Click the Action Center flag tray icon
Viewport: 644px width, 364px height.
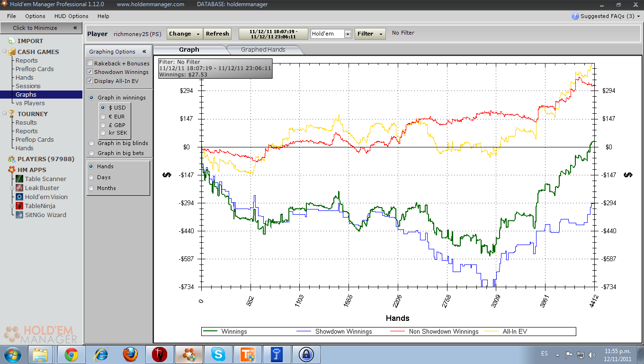[x=569, y=355]
